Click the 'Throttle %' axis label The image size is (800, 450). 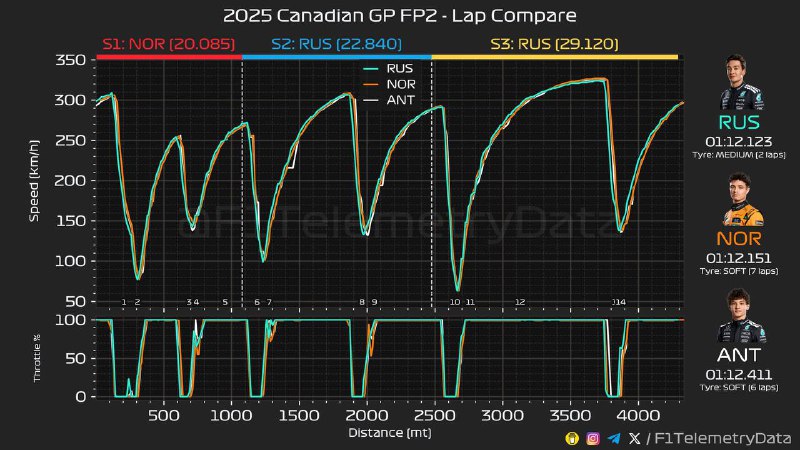37,358
